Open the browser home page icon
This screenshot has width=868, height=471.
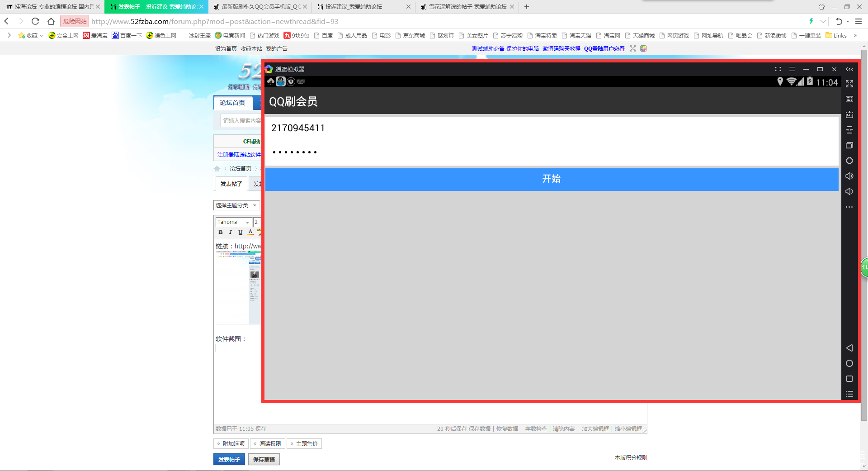51,21
